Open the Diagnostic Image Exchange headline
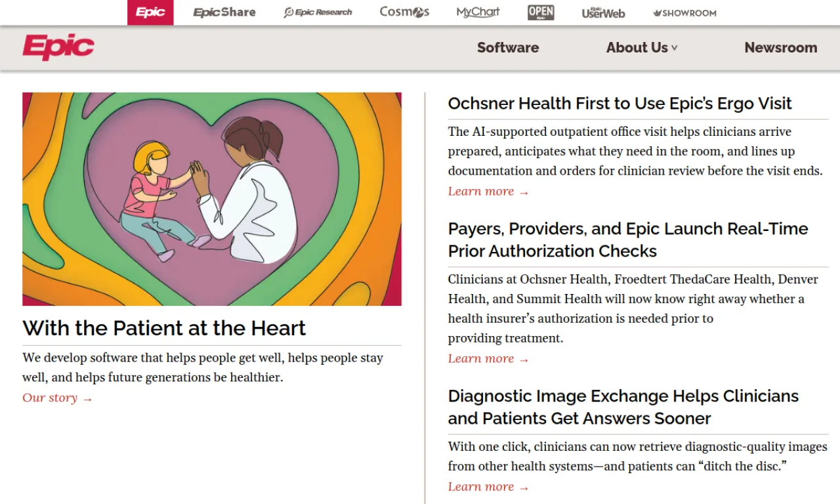The width and height of the screenshot is (840, 504). [x=623, y=407]
